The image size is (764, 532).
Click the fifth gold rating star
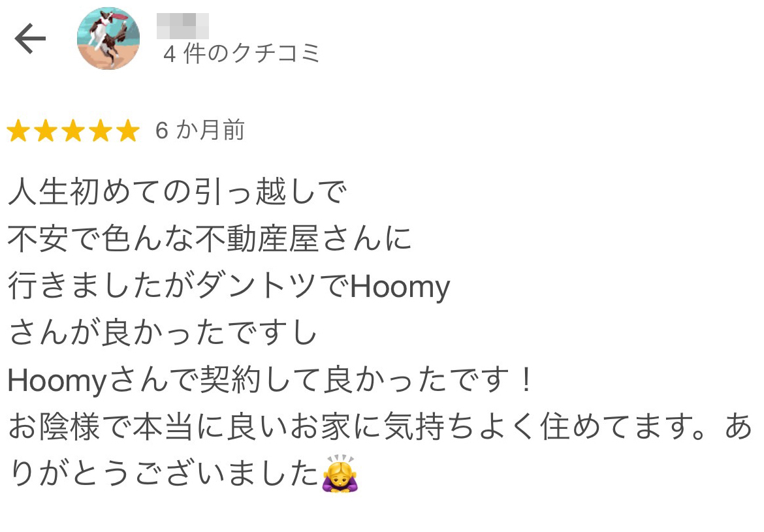128,131
